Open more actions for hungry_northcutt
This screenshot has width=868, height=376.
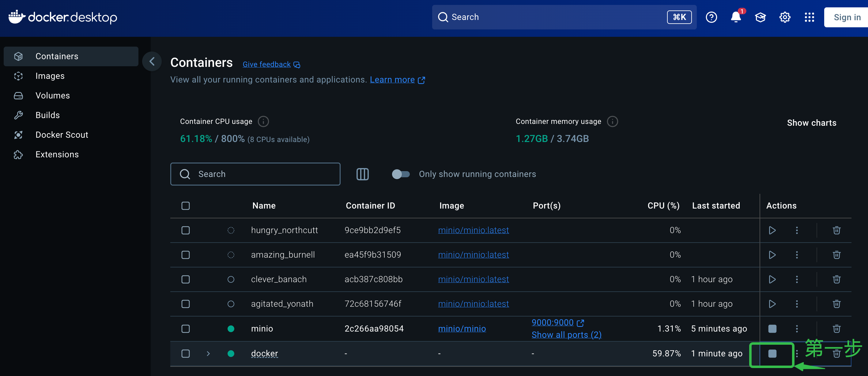click(x=797, y=230)
